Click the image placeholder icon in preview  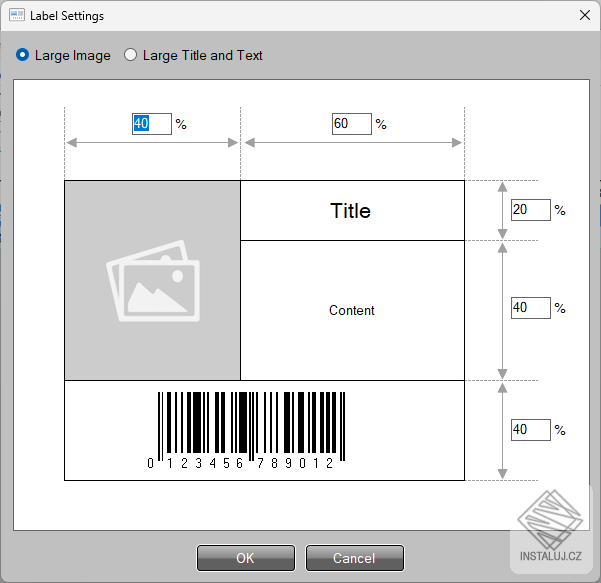click(x=153, y=281)
